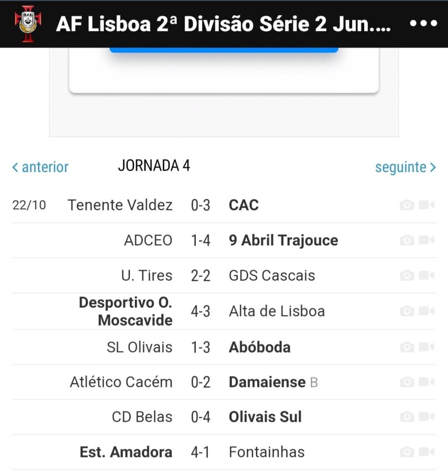
Task: Open the three-dots overflow menu
Action: pyautogui.click(x=423, y=23)
